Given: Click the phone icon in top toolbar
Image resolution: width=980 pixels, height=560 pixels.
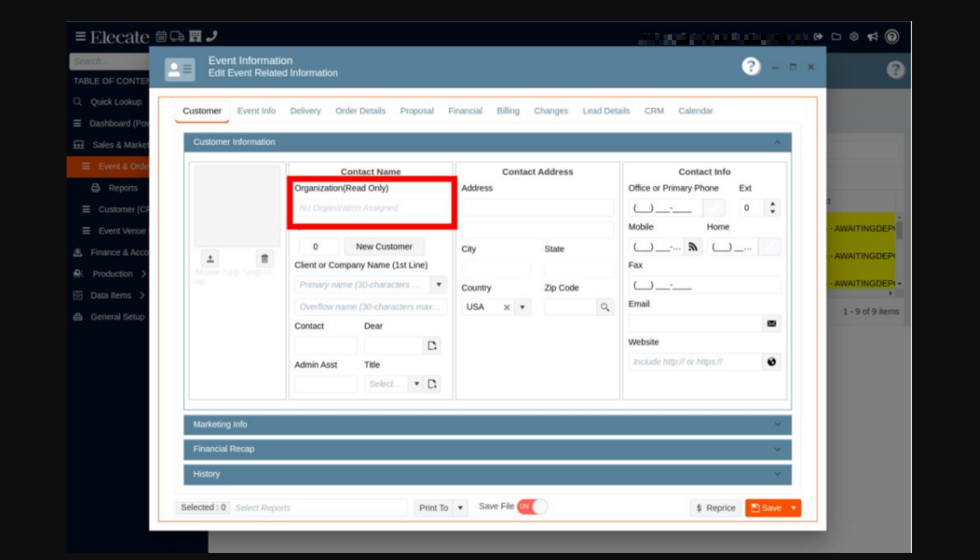Looking at the screenshot, I should tap(212, 36).
